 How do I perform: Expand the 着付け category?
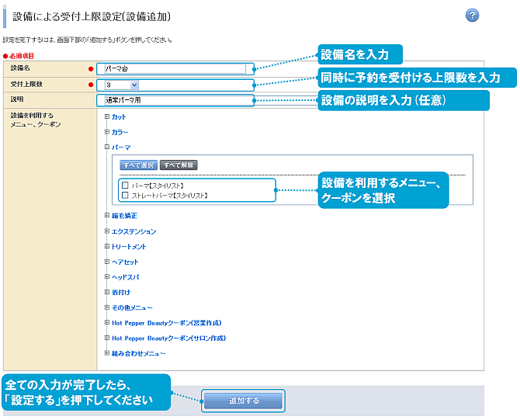tap(107, 292)
